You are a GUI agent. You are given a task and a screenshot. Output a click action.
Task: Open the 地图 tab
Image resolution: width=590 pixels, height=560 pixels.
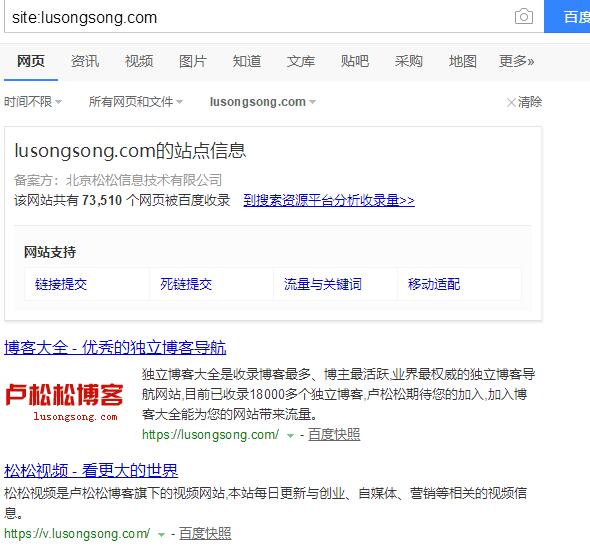point(463,61)
